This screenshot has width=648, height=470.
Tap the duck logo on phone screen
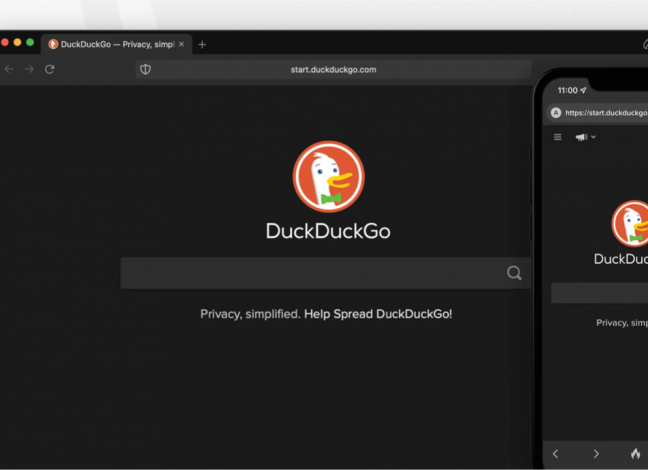click(630, 223)
